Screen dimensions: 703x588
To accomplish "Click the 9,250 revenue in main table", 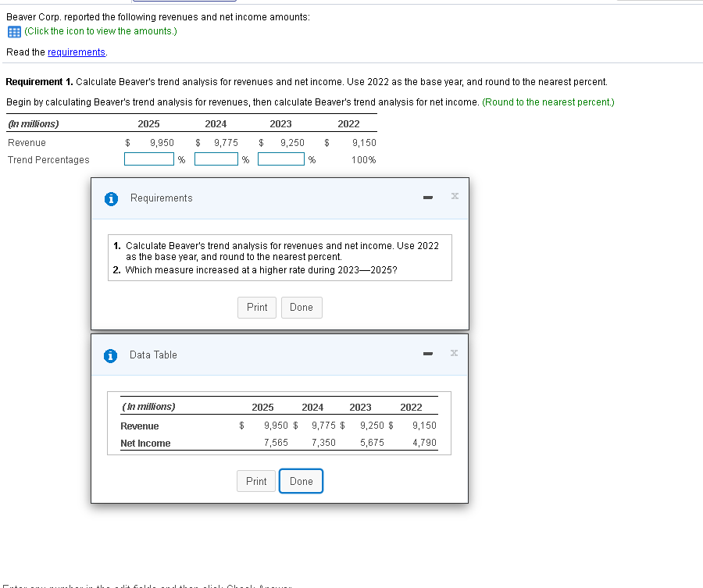I will (292, 143).
